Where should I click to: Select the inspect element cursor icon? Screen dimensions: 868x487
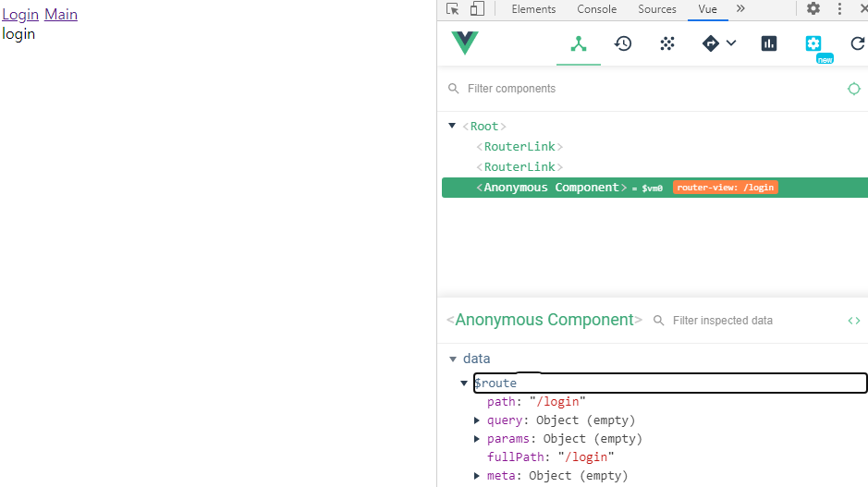point(452,9)
